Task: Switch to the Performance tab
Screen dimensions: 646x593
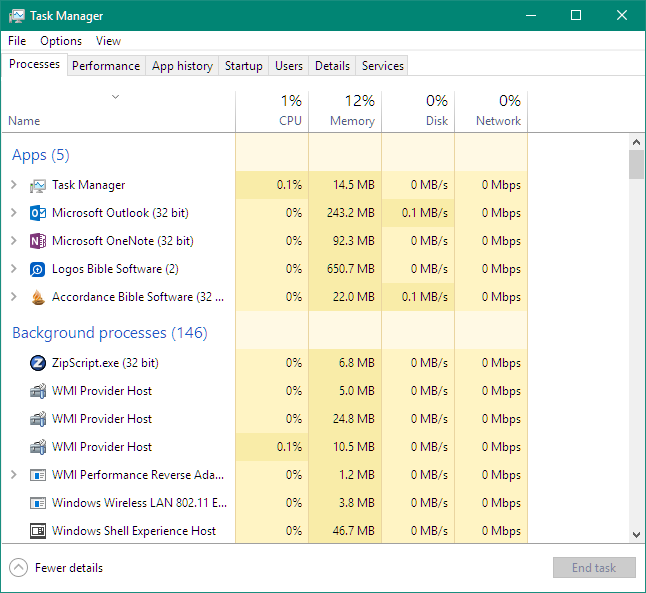Action: [106, 66]
